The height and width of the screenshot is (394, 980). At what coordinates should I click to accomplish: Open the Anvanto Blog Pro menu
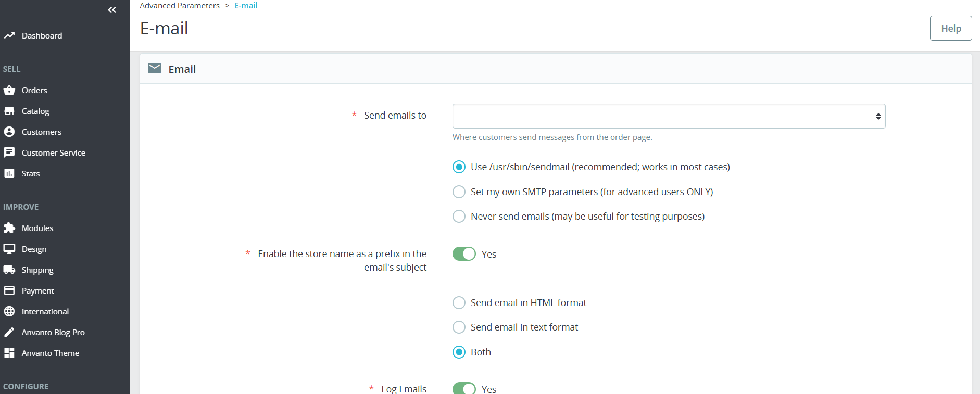pos(53,332)
